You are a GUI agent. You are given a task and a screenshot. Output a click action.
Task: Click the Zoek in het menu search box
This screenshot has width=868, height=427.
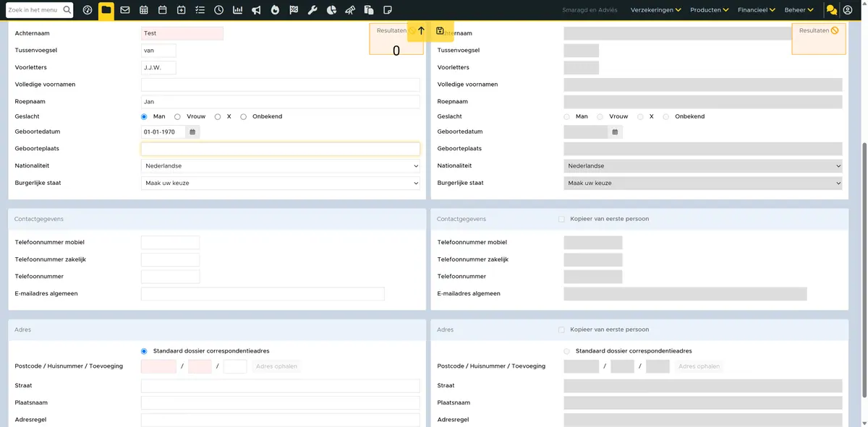click(x=40, y=10)
